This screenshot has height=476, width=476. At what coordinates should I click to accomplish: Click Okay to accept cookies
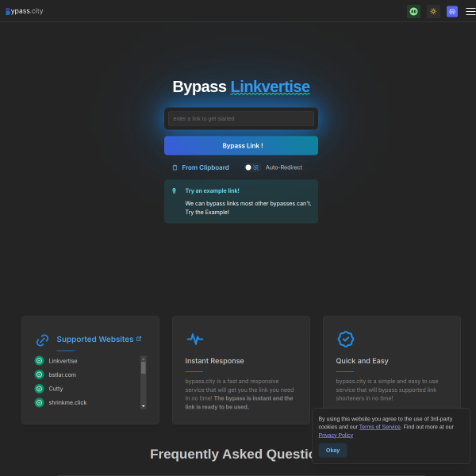[x=332, y=450]
